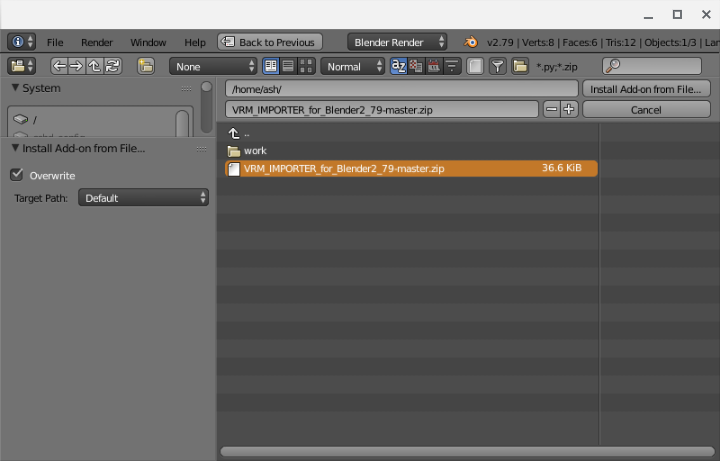720x461 pixels.
Task: Collapse the Install Add-on from File panel
Action: [15, 147]
